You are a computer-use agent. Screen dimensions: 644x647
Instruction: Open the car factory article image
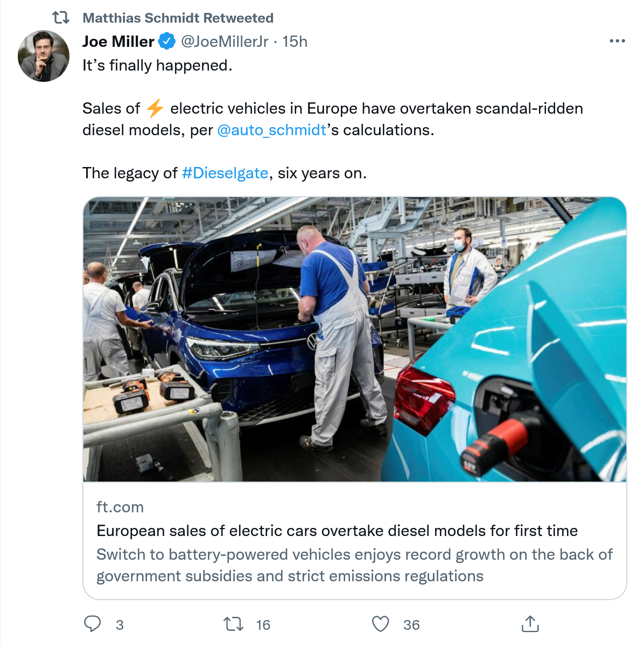tap(355, 339)
